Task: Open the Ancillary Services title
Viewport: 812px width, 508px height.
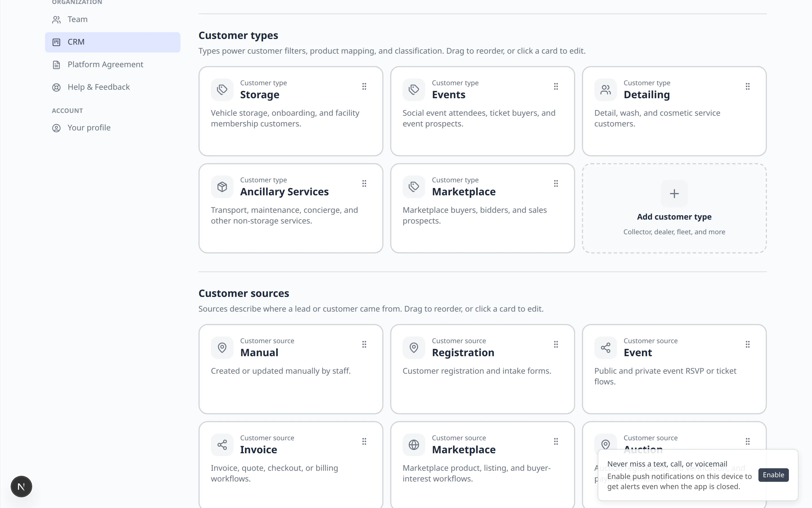Action: pyautogui.click(x=284, y=192)
